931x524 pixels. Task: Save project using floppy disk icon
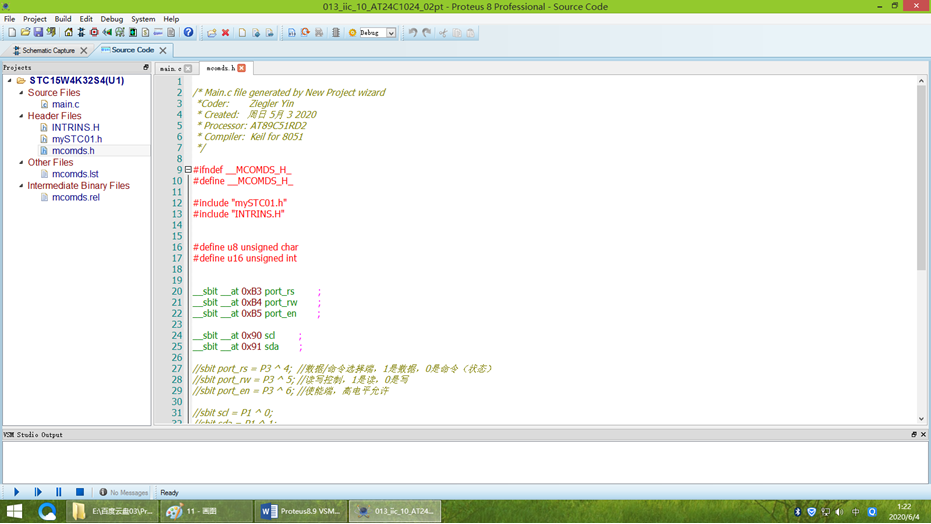38,33
